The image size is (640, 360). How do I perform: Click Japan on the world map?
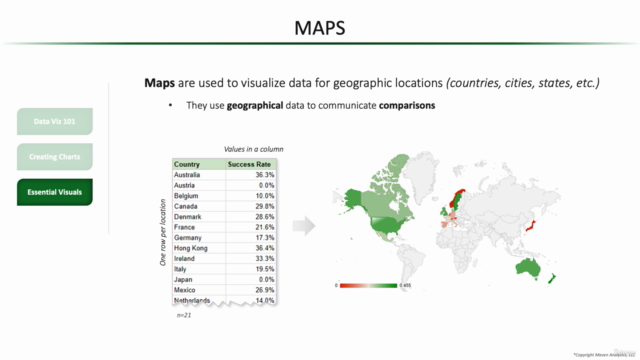pos(531,225)
